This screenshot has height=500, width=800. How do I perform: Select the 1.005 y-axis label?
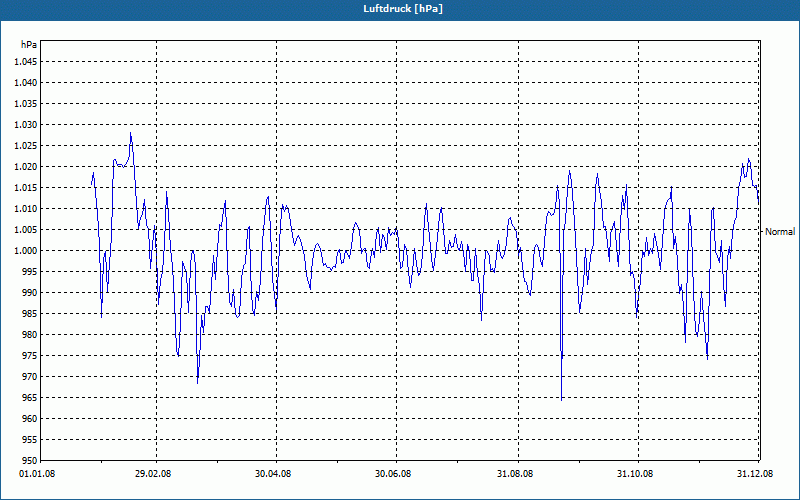click(x=26, y=230)
